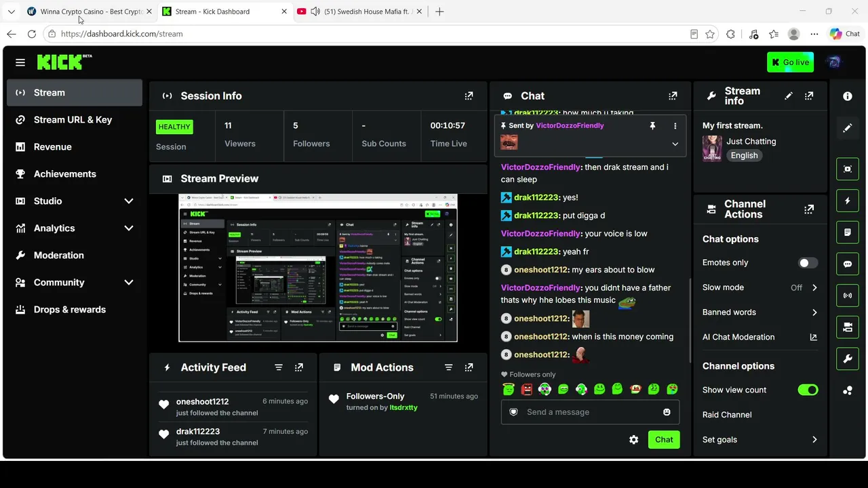Click the Send a message input field
Screen dimensions: 868x488
pos(590,412)
